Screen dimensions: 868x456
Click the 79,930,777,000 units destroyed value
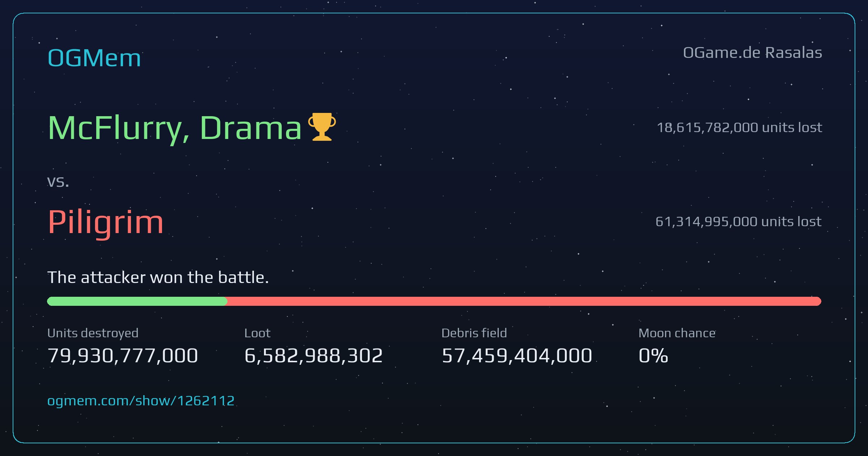(123, 355)
